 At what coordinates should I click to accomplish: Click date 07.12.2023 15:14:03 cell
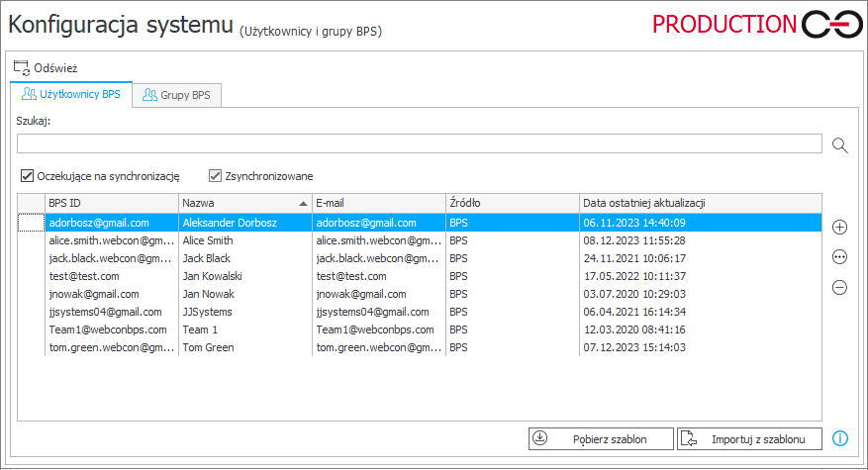tap(701, 347)
